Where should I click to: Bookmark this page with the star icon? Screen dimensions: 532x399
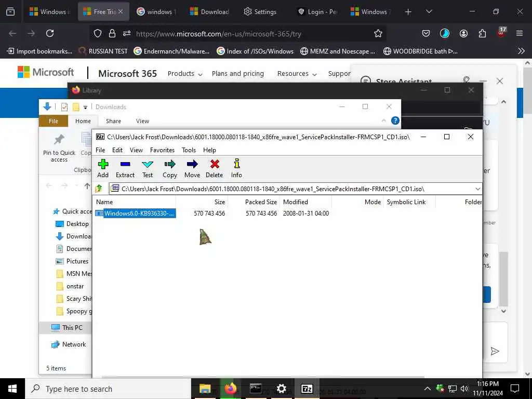coord(378,33)
